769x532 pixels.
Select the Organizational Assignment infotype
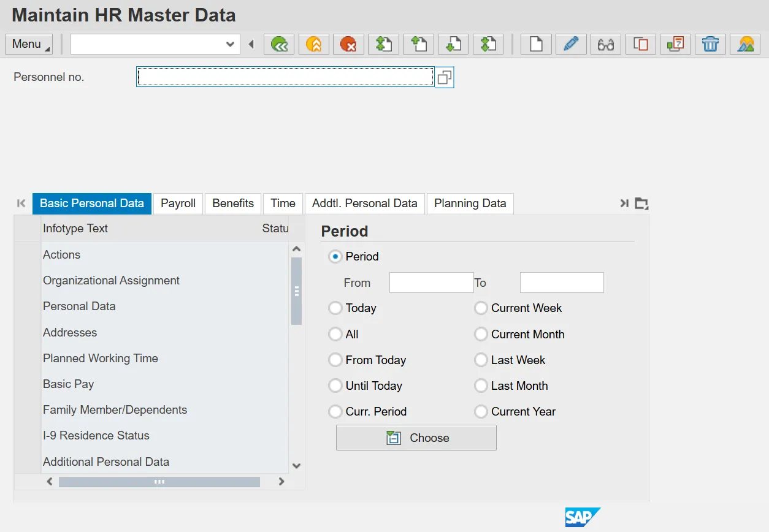click(x=111, y=281)
